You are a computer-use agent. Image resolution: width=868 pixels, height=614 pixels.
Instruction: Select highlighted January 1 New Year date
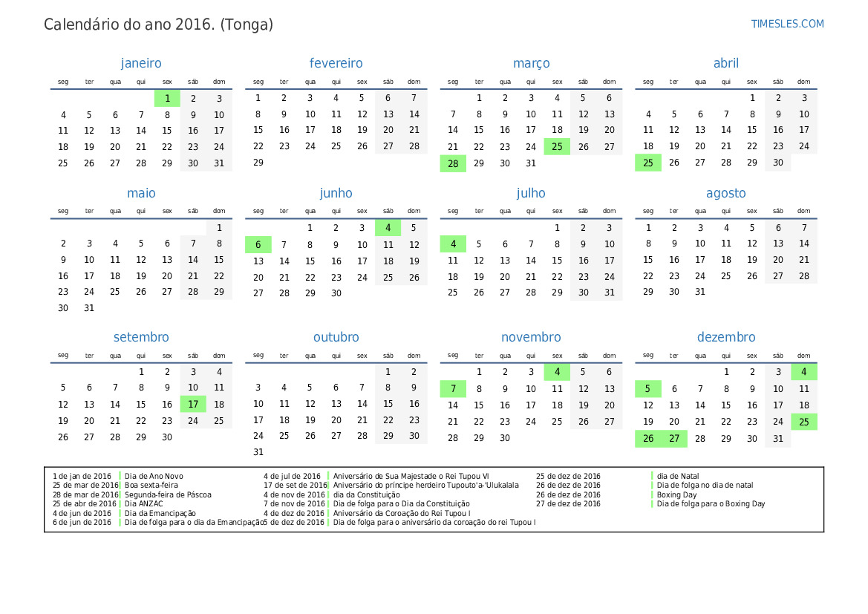click(167, 99)
